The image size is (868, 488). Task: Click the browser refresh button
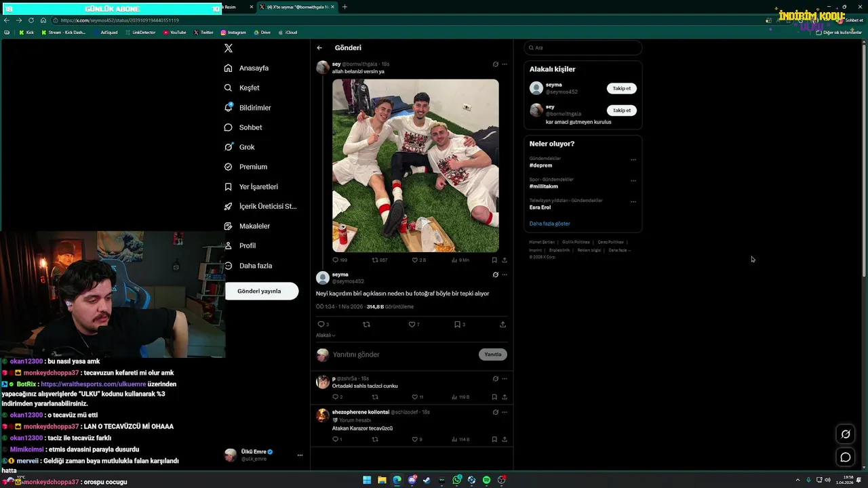click(31, 20)
